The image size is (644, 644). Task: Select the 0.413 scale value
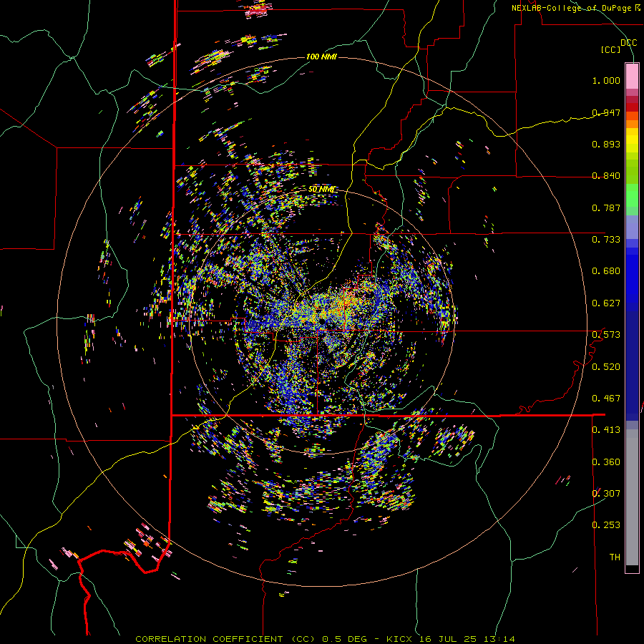tap(606, 430)
